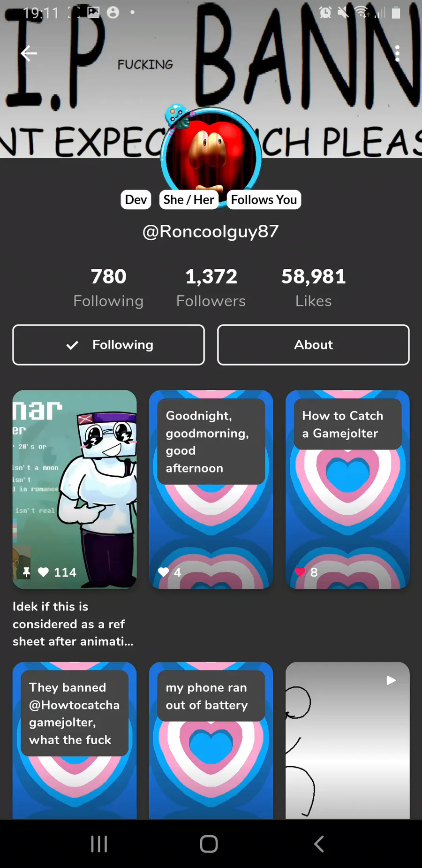Viewport: 422px width, 868px height.
Task: Tap the Follows You badge
Action: (264, 199)
